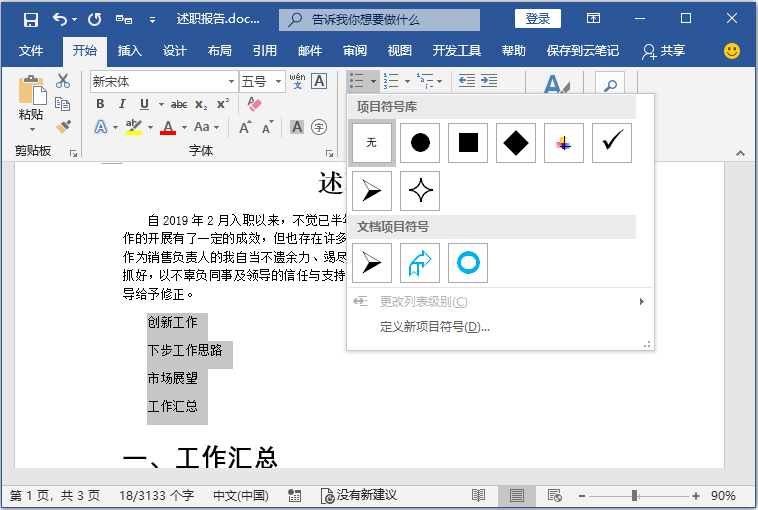Select the 无 (none) bullet option
Viewport: 758px width, 510px height.
[x=371, y=143]
